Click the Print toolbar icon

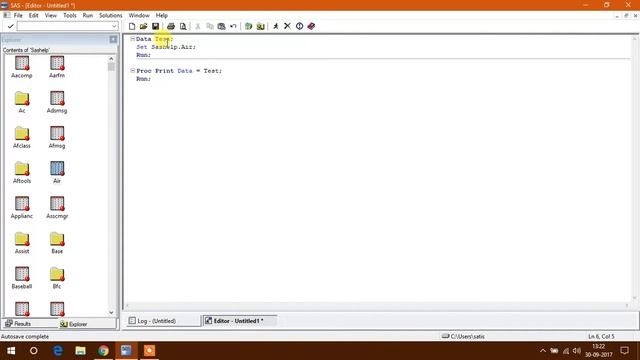click(171, 26)
